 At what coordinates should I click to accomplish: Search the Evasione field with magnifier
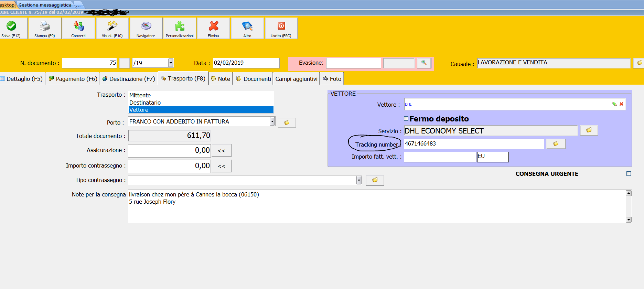[x=424, y=63]
